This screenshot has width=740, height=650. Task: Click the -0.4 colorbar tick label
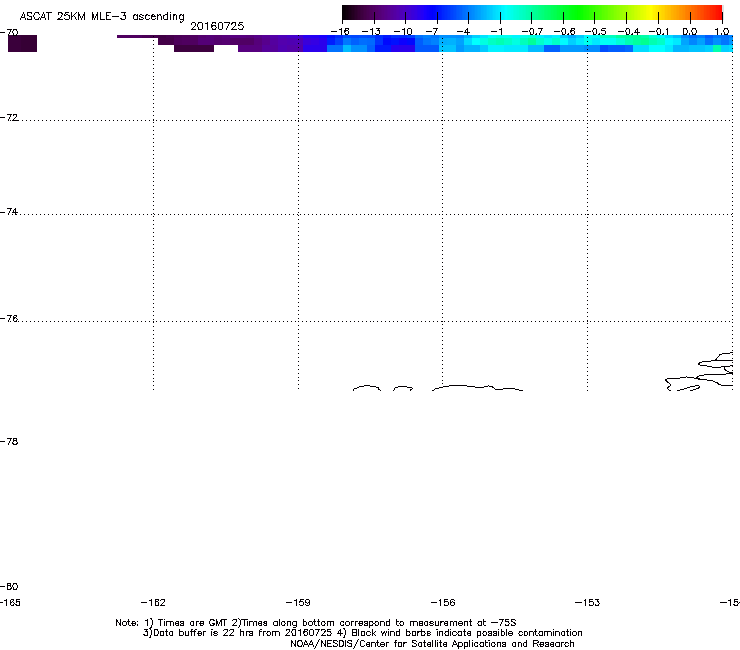click(x=628, y=32)
